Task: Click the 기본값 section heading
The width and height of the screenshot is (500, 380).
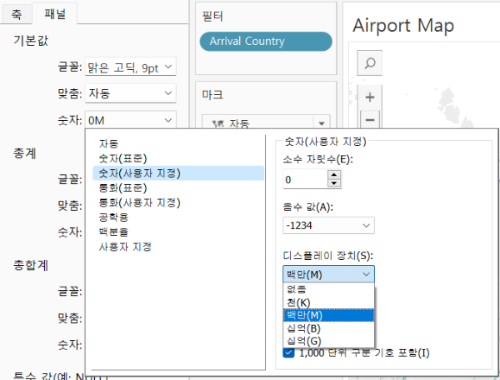Action: (31, 41)
